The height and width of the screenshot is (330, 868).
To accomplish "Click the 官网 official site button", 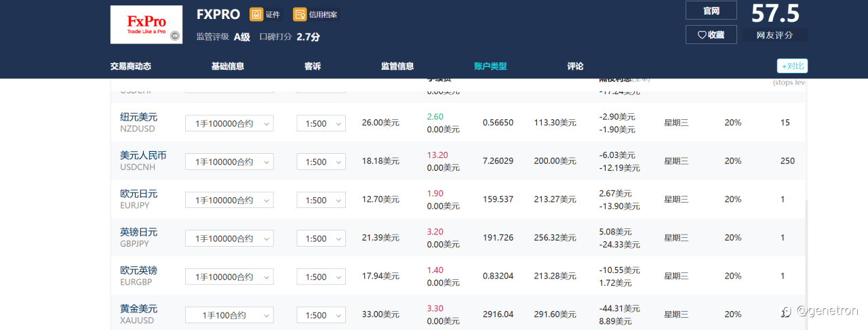I will (x=711, y=11).
